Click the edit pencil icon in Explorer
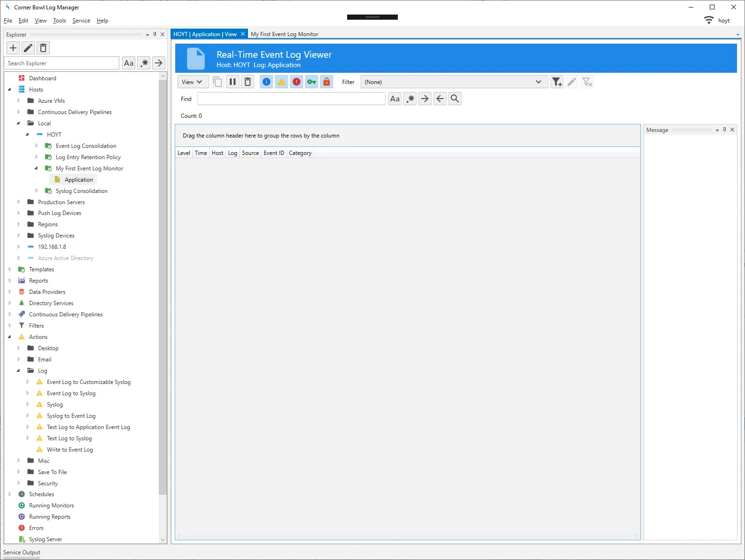 point(28,48)
